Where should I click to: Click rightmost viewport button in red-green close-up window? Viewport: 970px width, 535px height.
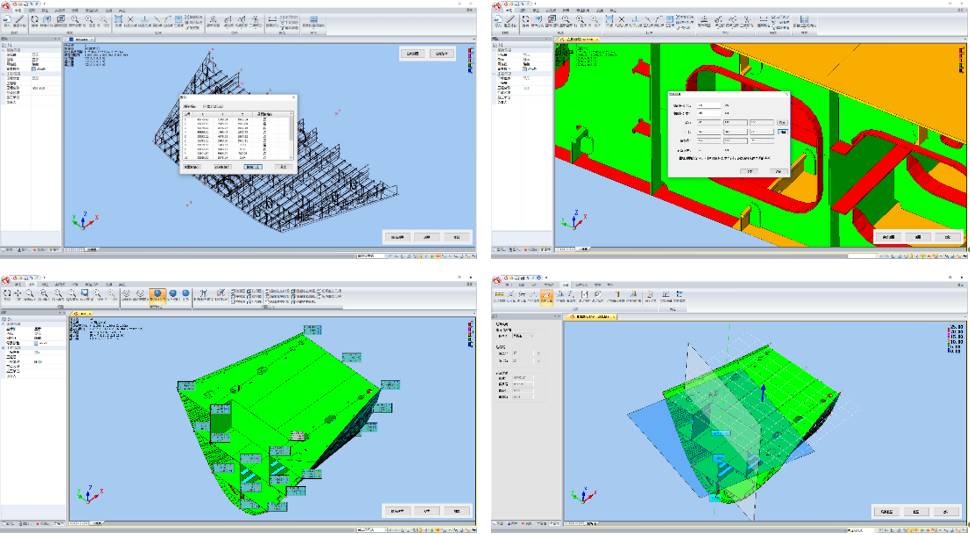tap(946, 237)
